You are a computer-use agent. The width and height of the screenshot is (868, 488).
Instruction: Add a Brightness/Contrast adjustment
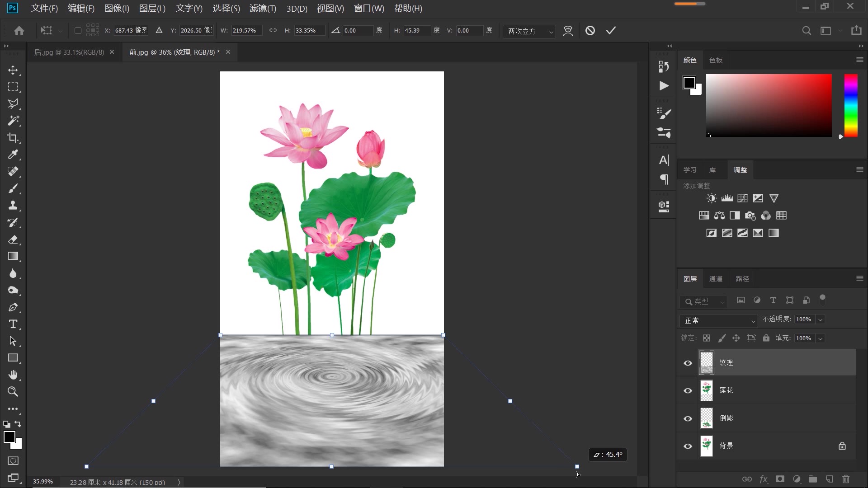(711, 198)
